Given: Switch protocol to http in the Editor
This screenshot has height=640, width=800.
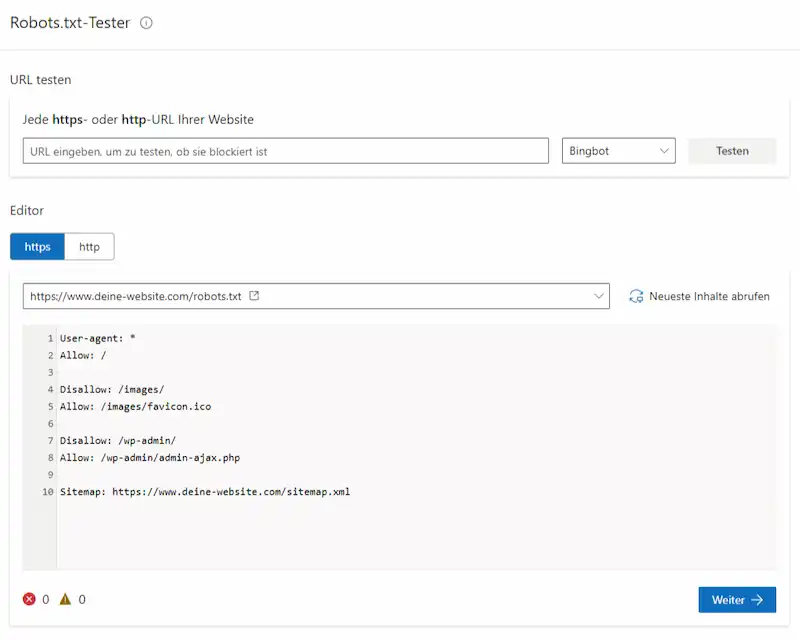Looking at the screenshot, I should pyautogui.click(x=88, y=246).
